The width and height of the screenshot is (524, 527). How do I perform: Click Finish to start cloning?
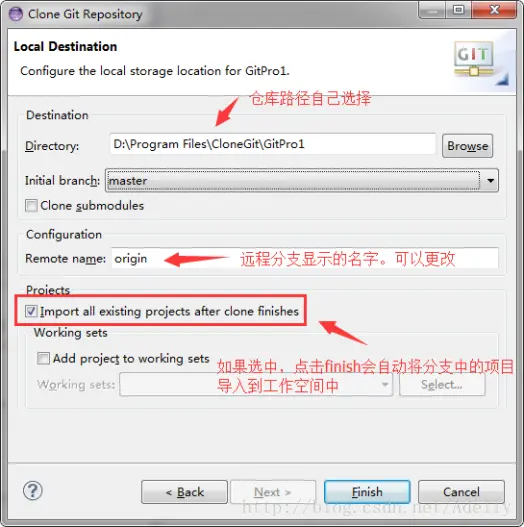tap(367, 492)
